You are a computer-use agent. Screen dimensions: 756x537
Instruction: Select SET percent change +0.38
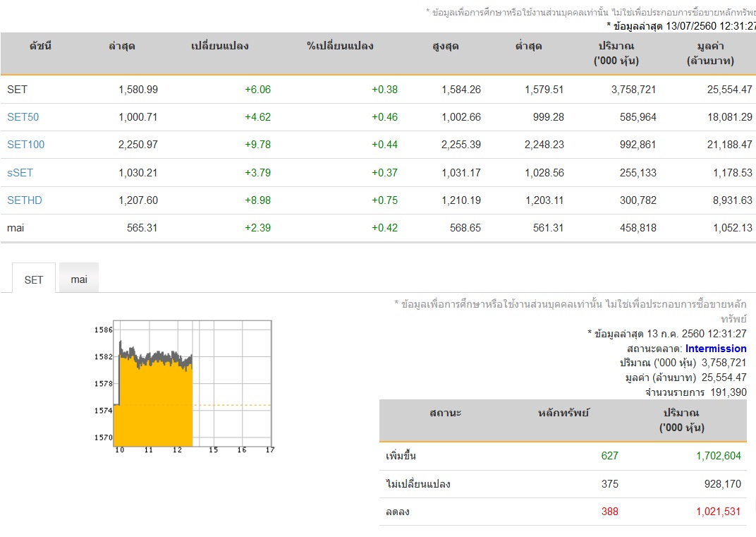tap(384, 89)
